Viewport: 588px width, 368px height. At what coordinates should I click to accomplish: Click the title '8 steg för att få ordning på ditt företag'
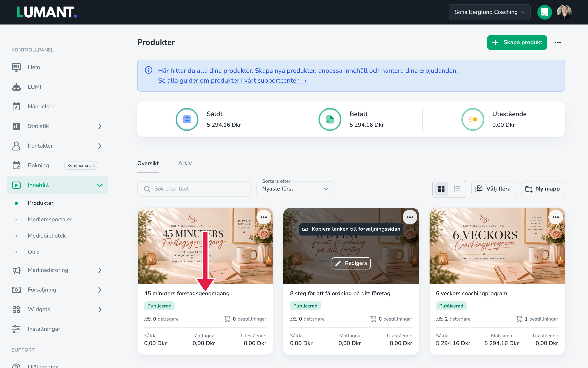pyautogui.click(x=340, y=293)
